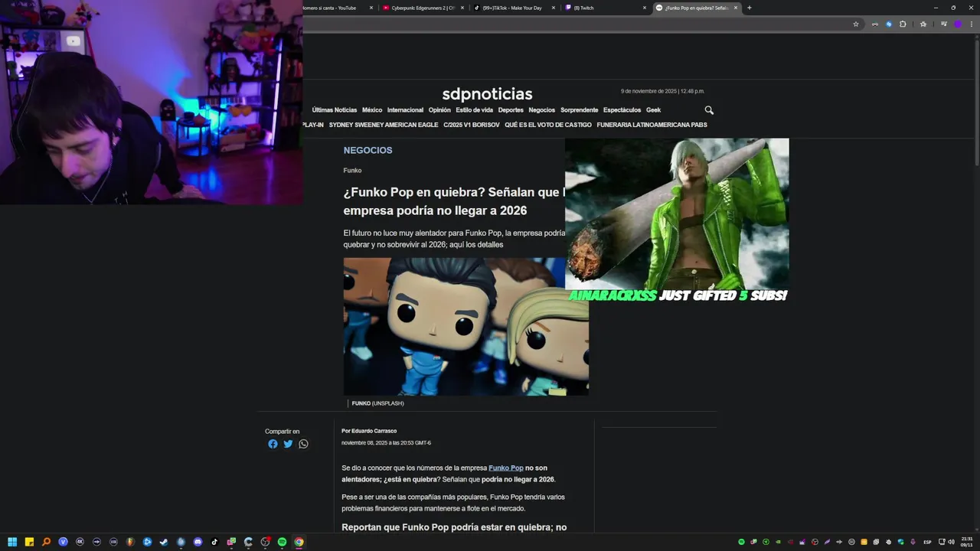
Task: Bookmark this page with the star icon
Action: pyautogui.click(x=856, y=24)
